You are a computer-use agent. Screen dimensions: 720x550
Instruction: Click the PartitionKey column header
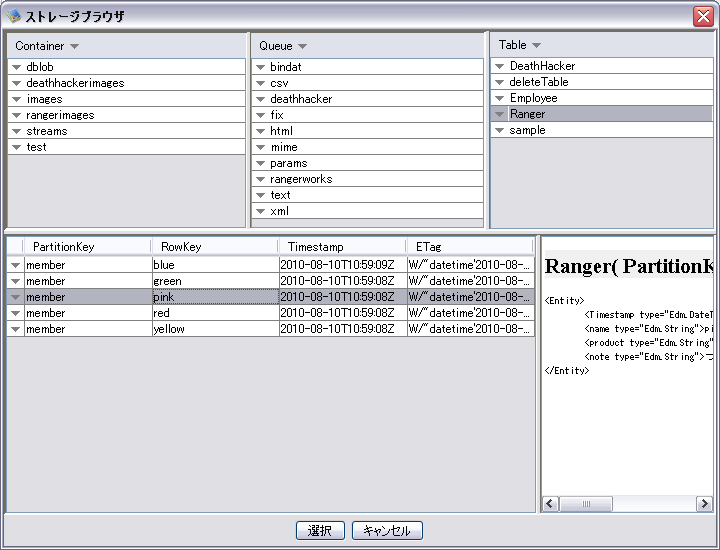(x=63, y=246)
